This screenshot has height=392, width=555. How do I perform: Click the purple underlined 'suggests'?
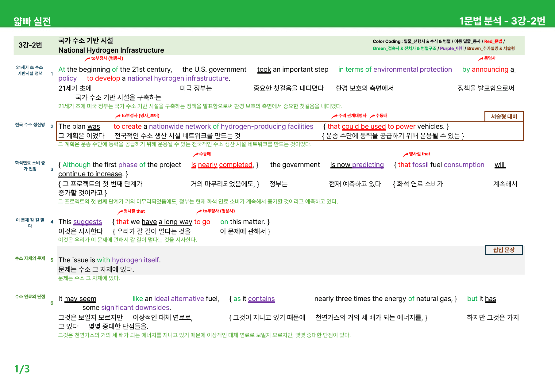coord(87,222)
